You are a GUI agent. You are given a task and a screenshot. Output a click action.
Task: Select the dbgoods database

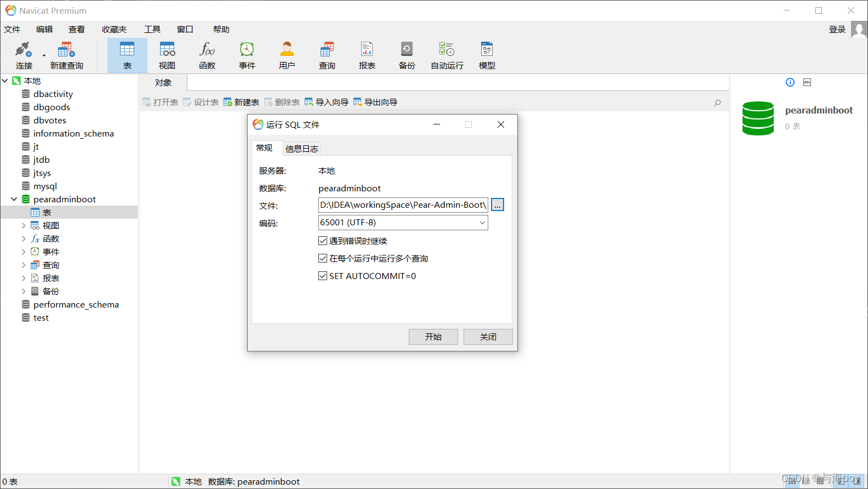point(52,107)
